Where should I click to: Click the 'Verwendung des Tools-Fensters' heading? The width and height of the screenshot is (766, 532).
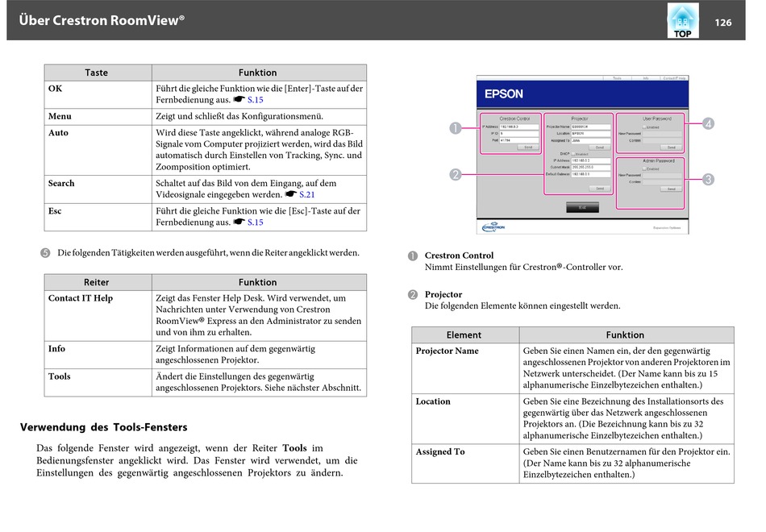click(103, 427)
